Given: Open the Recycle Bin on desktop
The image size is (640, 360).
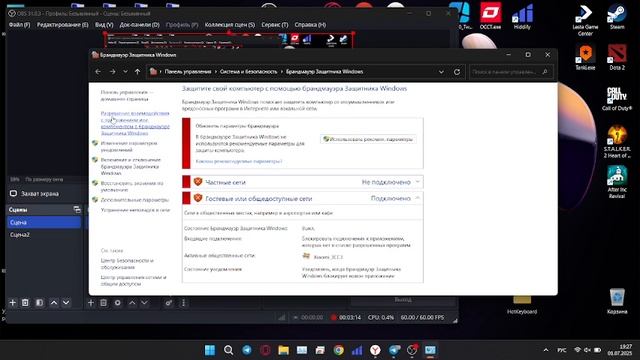Looking at the screenshot, I should [617, 301].
